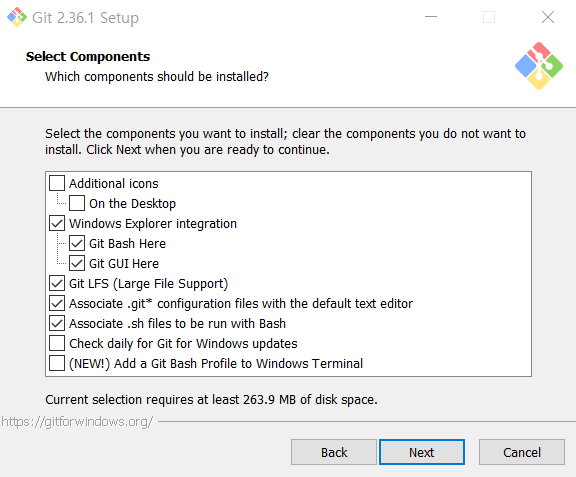Select the Windows Explorer integration label text
This screenshot has width=576, height=477.
coord(153,223)
